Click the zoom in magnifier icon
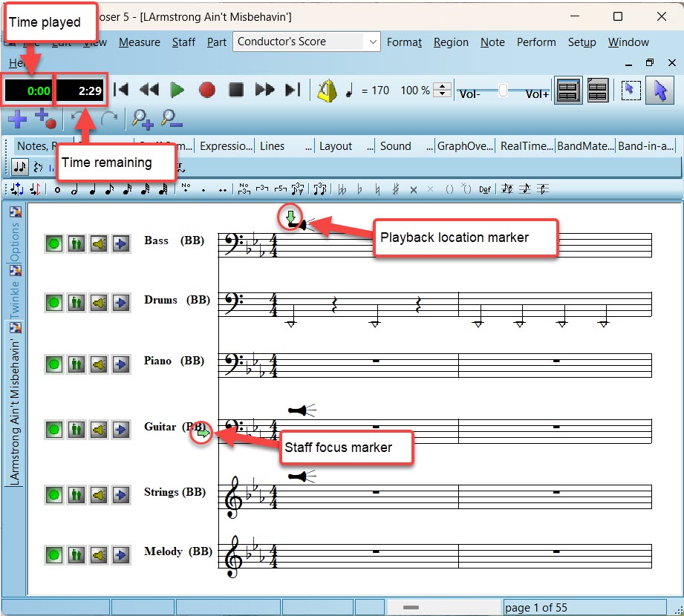 tap(141, 118)
